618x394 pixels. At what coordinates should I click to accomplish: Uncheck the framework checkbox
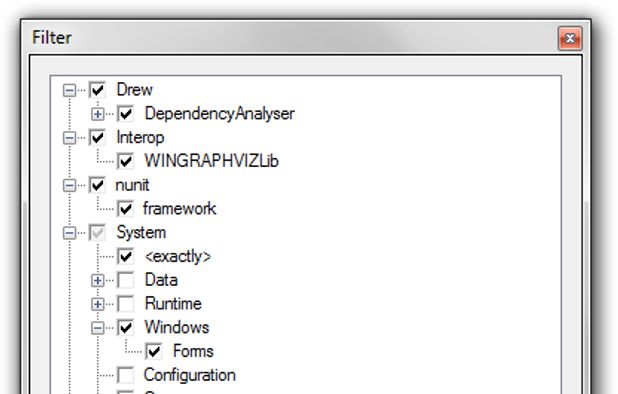(x=126, y=209)
